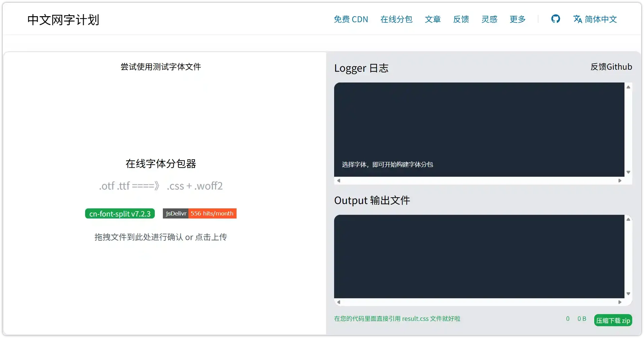Click 尝试使用测试字体文件 to load test font
The width and height of the screenshot is (644, 338).
coord(161,67)
